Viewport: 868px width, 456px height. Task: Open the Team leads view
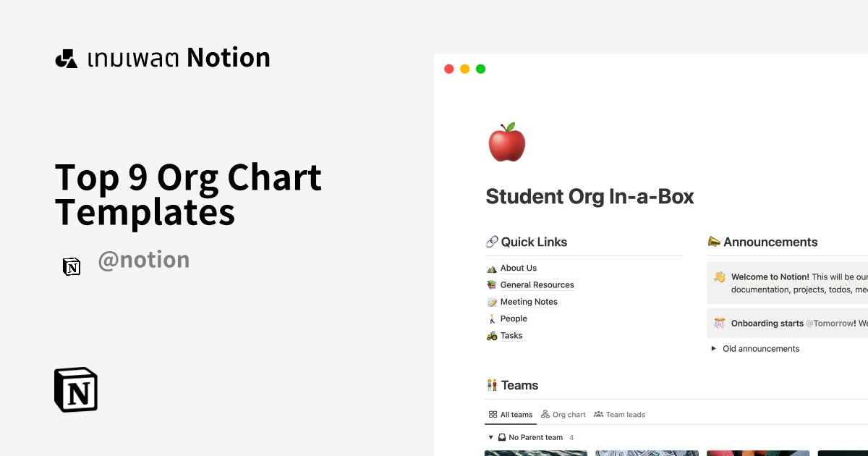pyautogui.click(x=619, y=414)
